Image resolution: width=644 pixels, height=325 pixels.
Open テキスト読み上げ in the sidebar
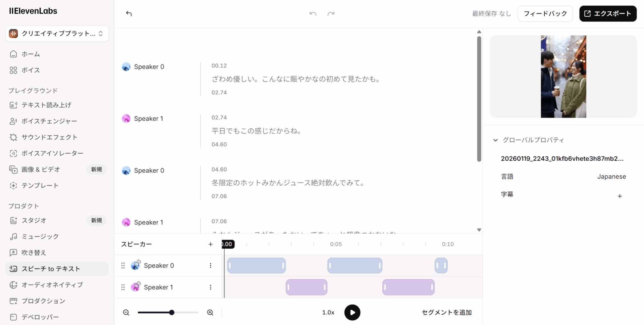pos(46,105)
